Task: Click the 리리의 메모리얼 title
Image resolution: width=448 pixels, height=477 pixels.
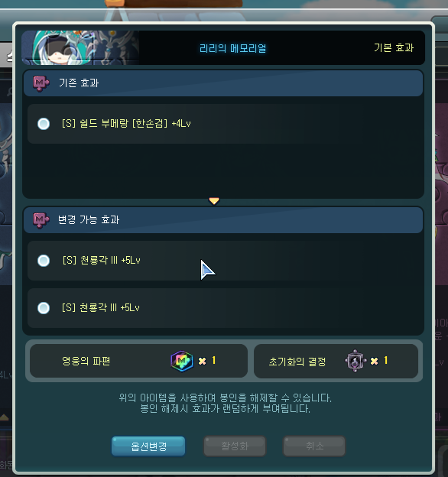Action: click(232, 48)
